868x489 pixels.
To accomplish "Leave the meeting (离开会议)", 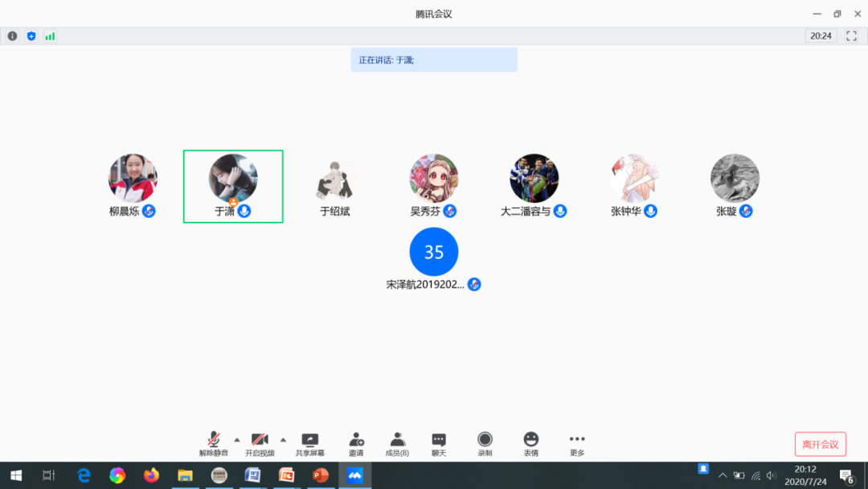I will click(820, 444).
